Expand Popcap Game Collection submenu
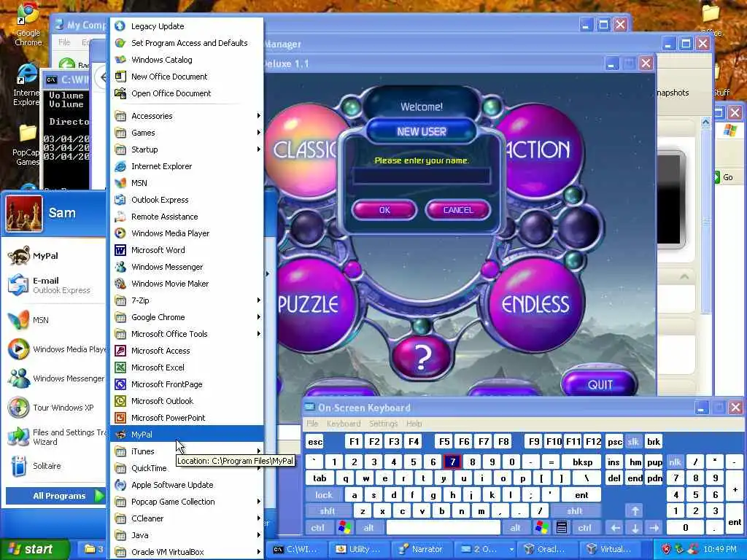This screenshot has width=747, height=560. point(187,502)
